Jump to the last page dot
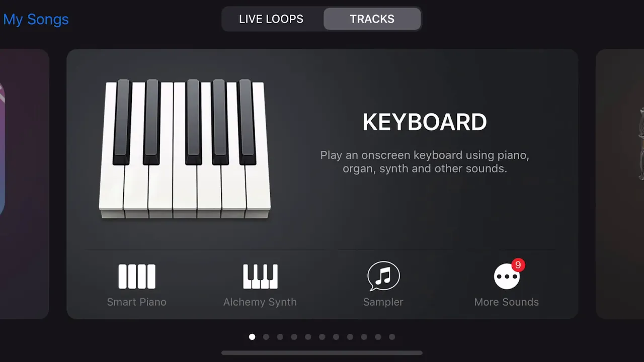Screen dimensions: 644x362 pyautogui.click(x=392, y=337)
